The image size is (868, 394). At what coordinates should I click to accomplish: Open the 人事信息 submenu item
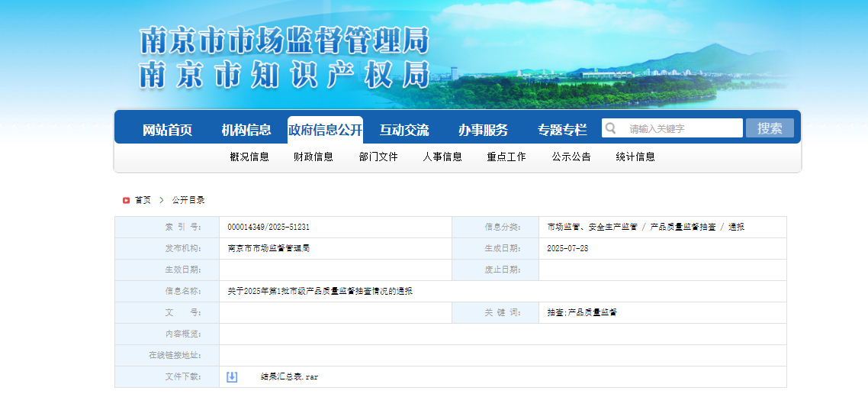pos(442,157)
